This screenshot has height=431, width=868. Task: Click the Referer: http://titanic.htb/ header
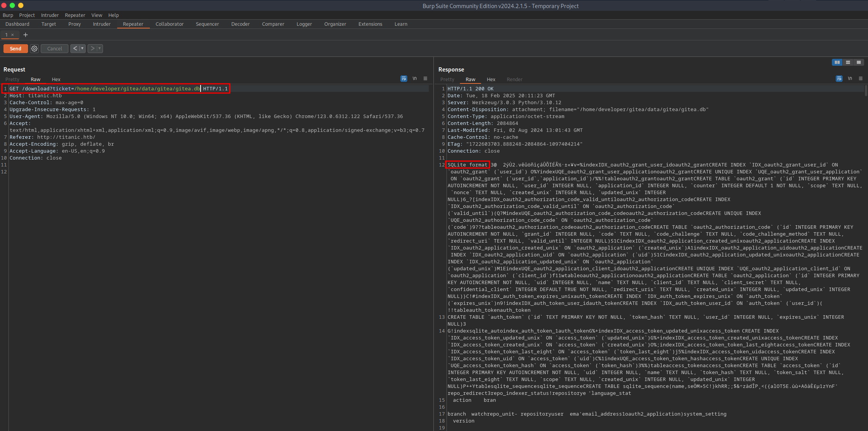click(x=52, y=137)
